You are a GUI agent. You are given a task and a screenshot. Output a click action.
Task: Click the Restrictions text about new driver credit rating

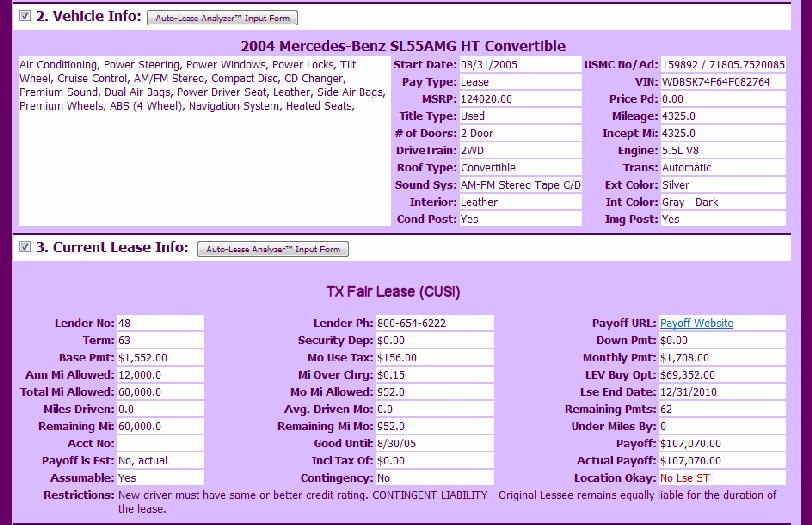(447, 502)
